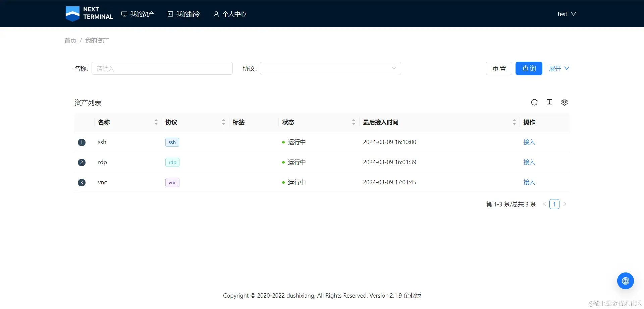This screenshot has width=644, height=309.
Task: Click the vnc protocol tag
Action: click(x=172, y=183)
